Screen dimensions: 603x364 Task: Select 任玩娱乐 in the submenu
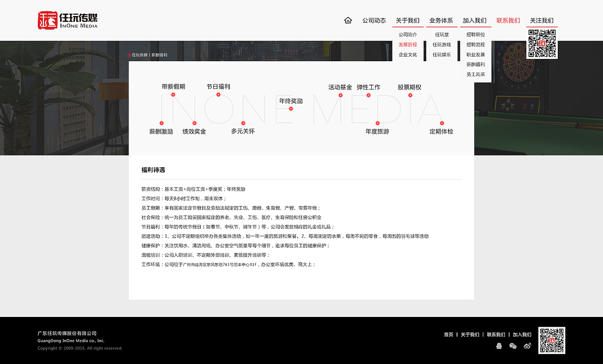click(x=442, y=55)
